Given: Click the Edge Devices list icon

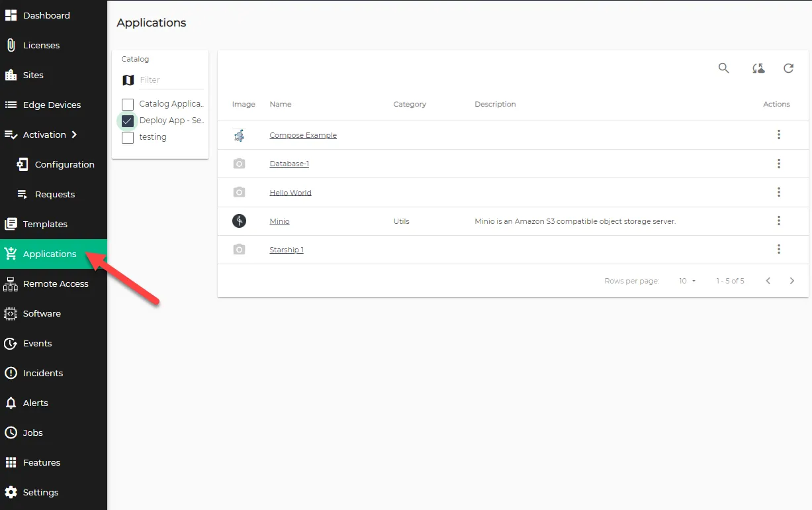Looking at the screenshot, I should [11, 105].
